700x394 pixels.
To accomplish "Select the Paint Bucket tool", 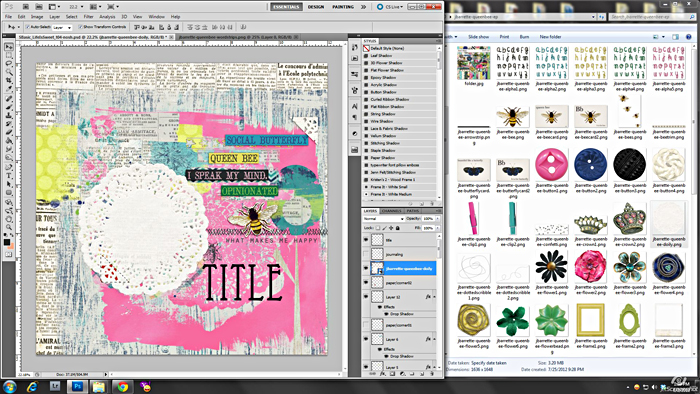I will 8,141.
